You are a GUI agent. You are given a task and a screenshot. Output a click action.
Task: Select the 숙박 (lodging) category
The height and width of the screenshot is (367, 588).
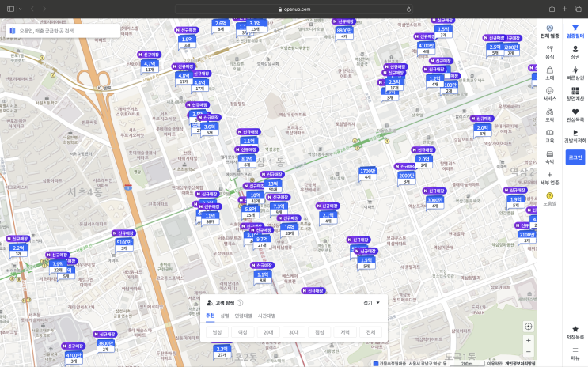click(x=549, y=157)
